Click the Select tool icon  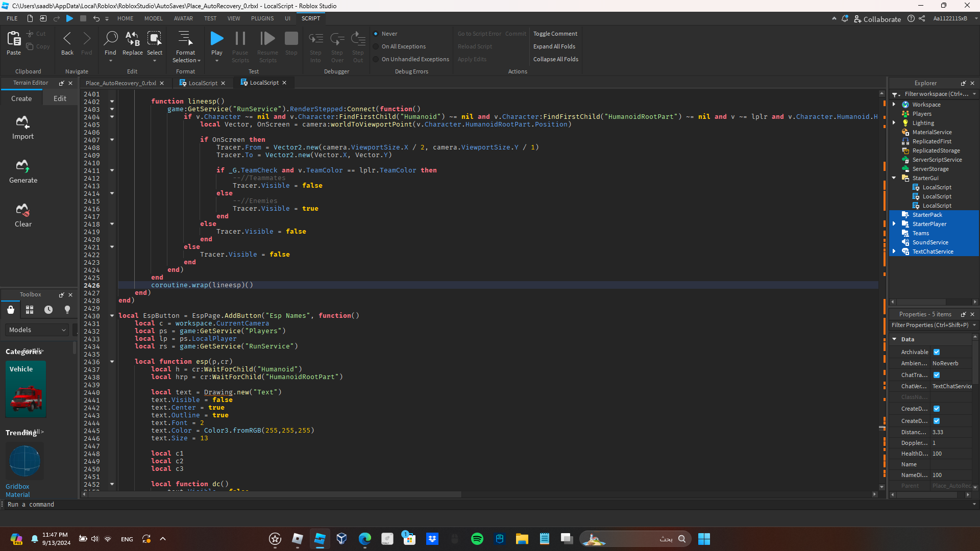point(154,39)
